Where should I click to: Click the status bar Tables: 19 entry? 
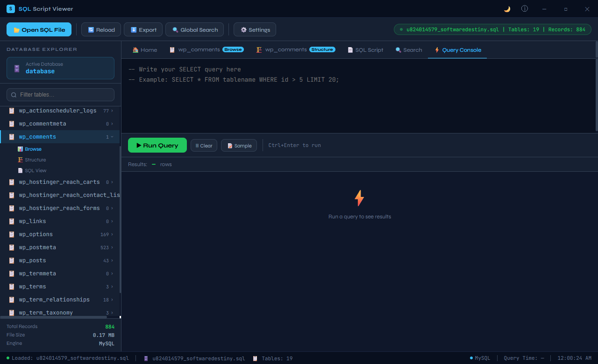[273, 358]
